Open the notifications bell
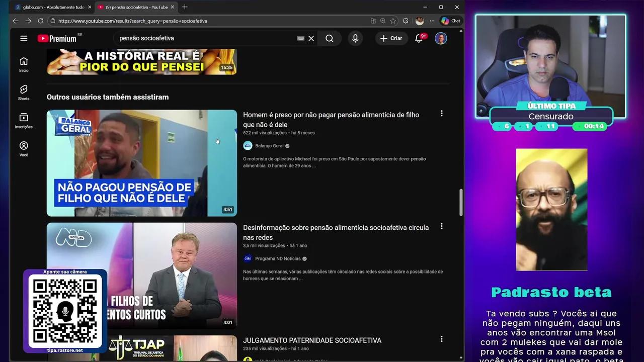The width and height of the screenshot is (644, 362). 418,38
